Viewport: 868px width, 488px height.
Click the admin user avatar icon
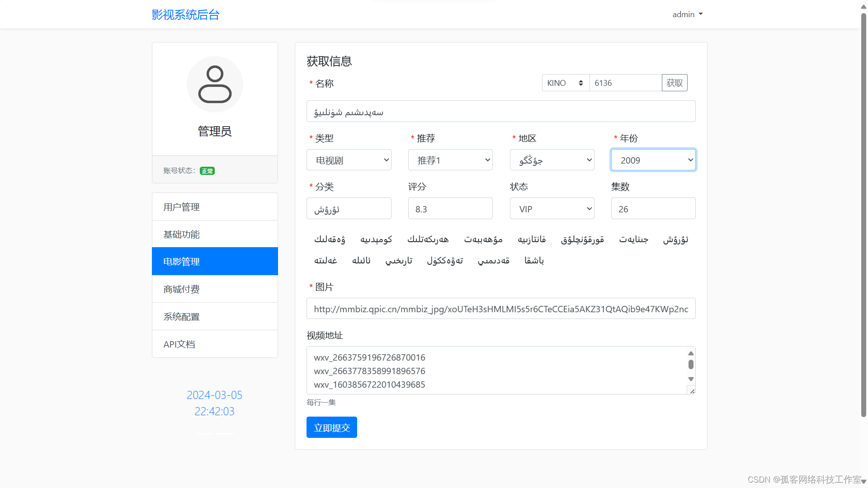point(215,84)
